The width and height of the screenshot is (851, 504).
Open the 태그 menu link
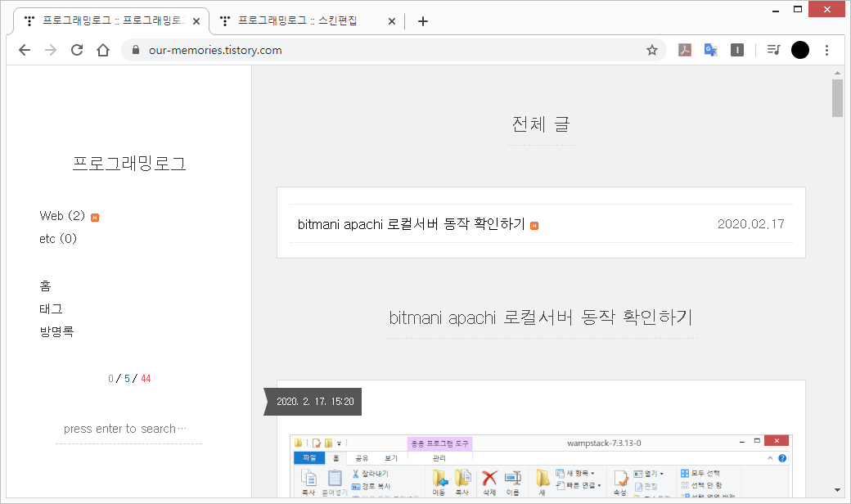pyautogui.click(x=51, y=308)
